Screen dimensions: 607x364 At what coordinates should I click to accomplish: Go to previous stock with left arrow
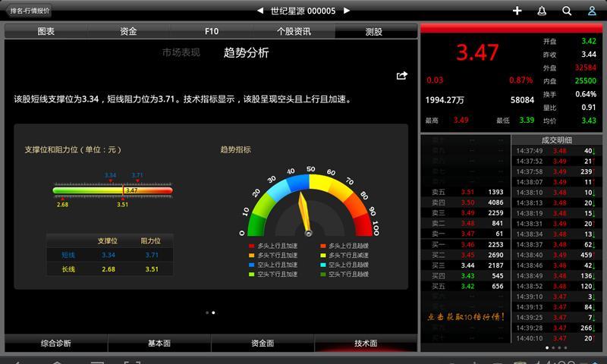click(x=260, y=11)
